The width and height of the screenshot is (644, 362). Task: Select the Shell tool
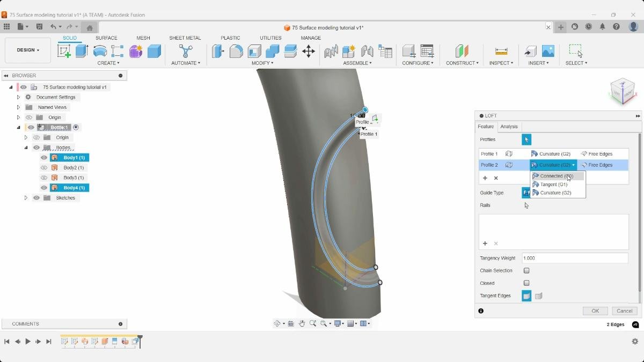click(x=254, y=51)
